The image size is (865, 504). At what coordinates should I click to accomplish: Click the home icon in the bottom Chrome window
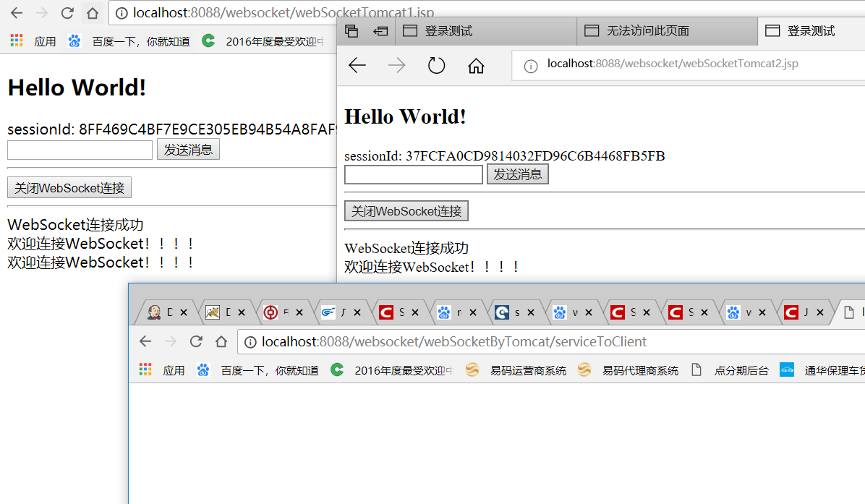(x=221, y=341)
